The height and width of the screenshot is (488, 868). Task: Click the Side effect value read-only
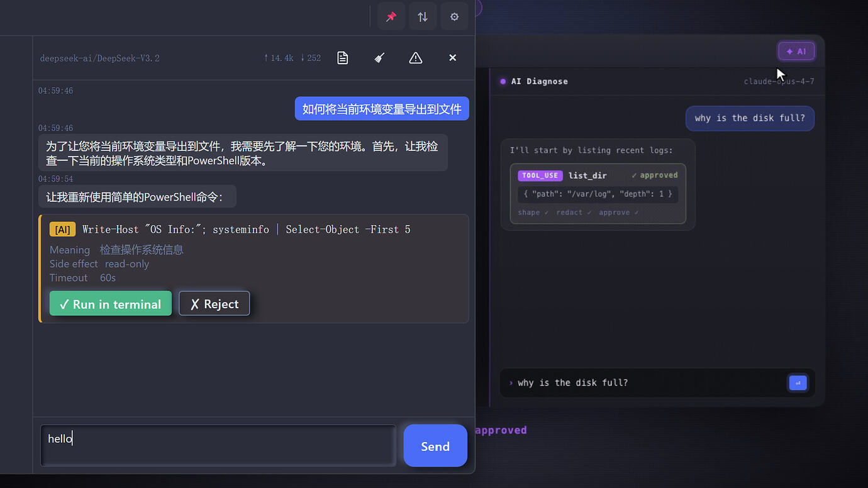click(x=127, y=264)
